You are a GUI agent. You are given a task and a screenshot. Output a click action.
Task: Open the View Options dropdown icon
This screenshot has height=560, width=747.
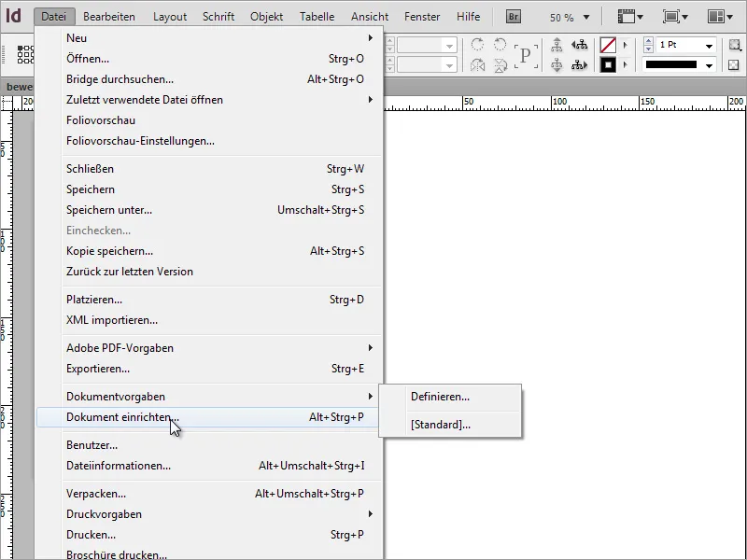pyautogui.click(x=629, y=17)
